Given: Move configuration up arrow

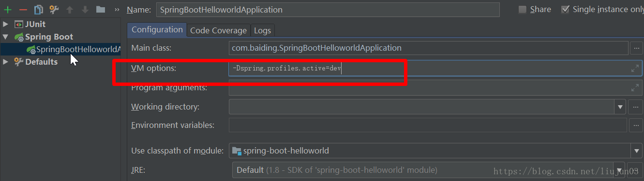Looking at the screenshot, I should pyautogui.click(x=70, y=10).
